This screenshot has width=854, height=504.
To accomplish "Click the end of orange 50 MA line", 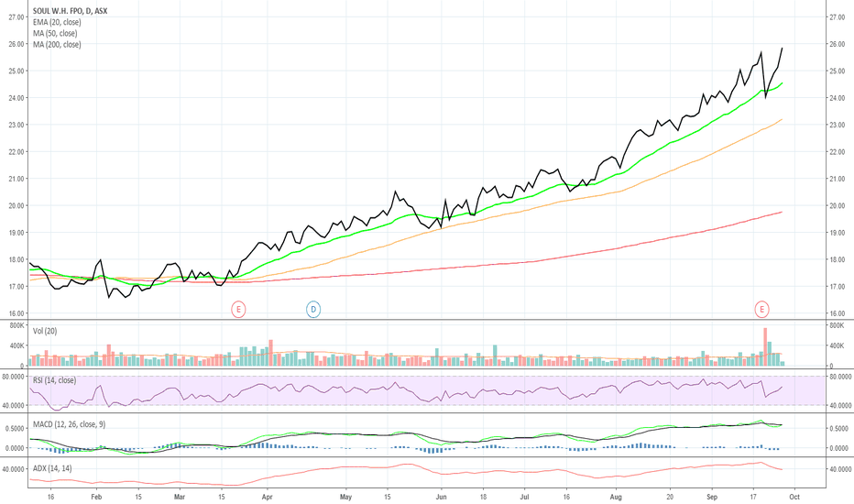I will point(783,119).
